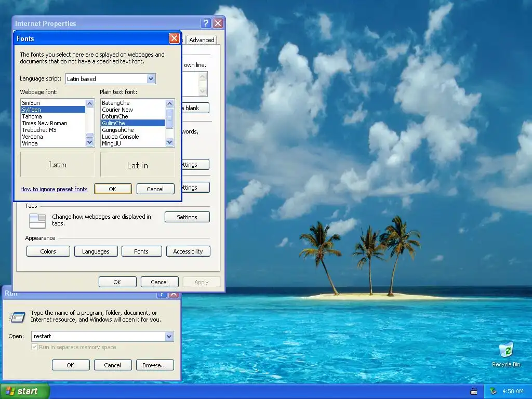Open the Start menu
The width and height of the screenshot is (532, 399).
click(x=25, y=391)
